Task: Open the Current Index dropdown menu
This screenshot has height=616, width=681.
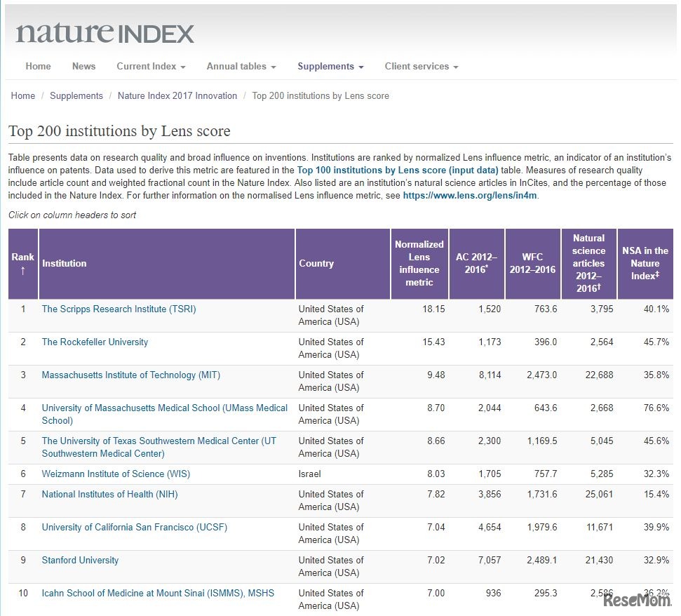Action: (x=151, y=67)
